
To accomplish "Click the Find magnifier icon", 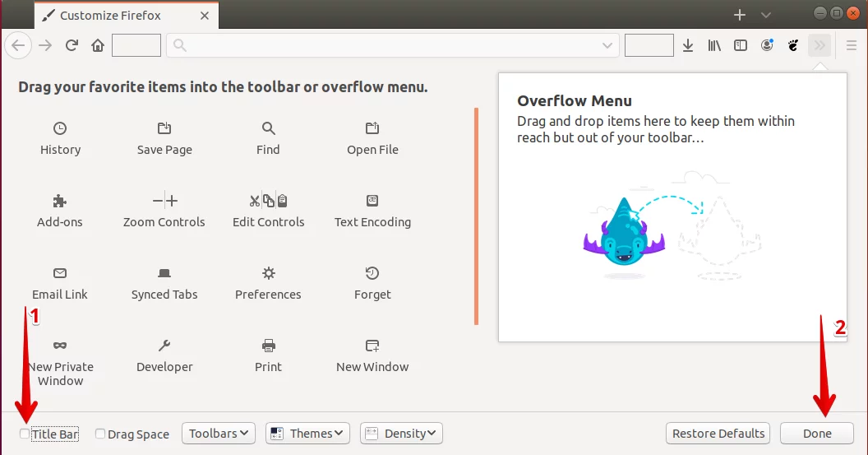I will [x=269, y=128].
